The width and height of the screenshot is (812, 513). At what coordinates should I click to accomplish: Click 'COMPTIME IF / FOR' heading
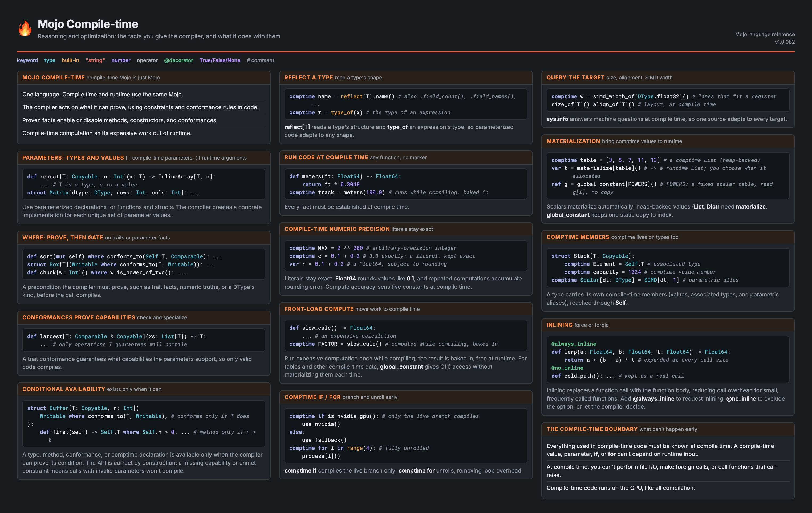[x=312, y=397]
